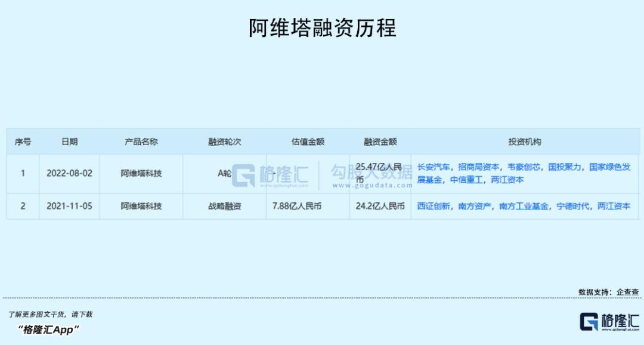Open the 招商局资本 investor link

click(478, 167)
